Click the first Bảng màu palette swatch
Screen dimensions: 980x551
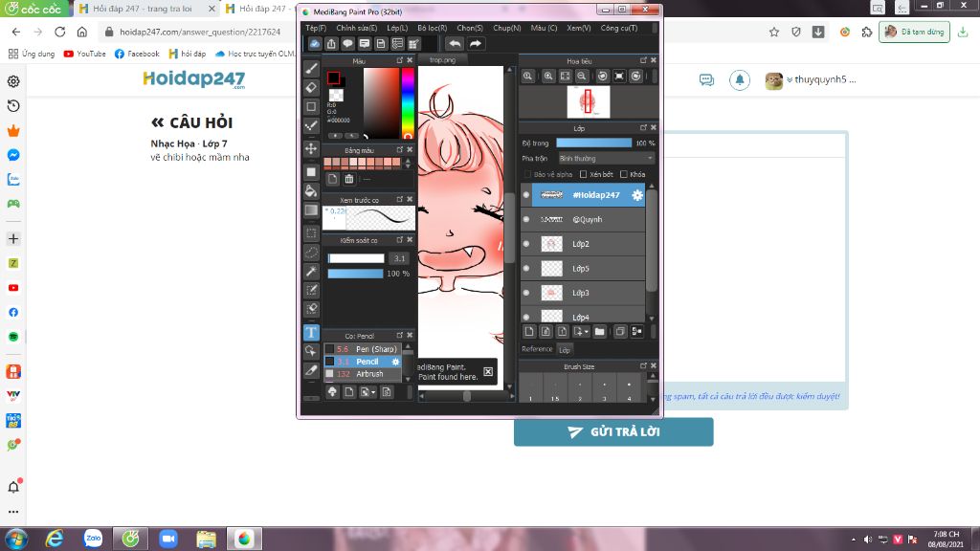(327, 163)
